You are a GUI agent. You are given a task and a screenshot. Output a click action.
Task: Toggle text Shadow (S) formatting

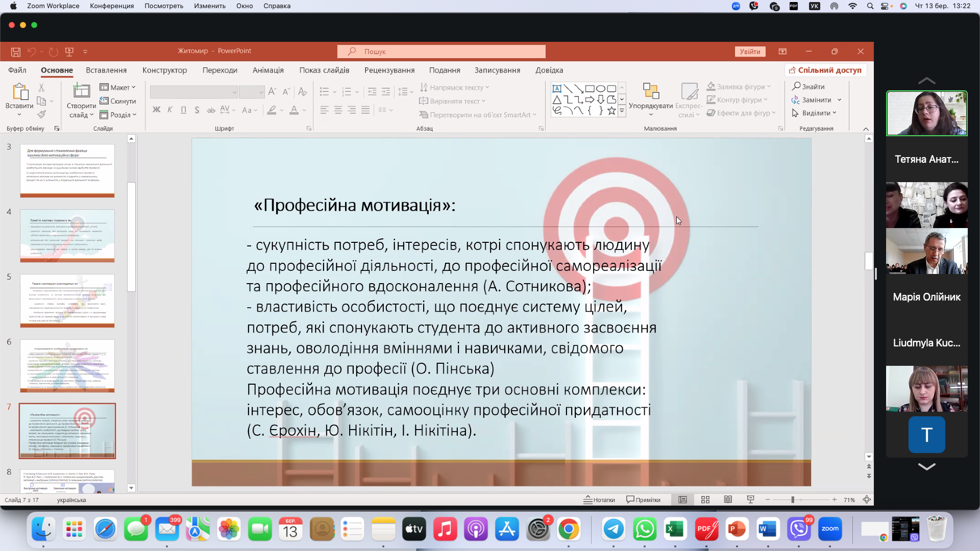(197, 110)
